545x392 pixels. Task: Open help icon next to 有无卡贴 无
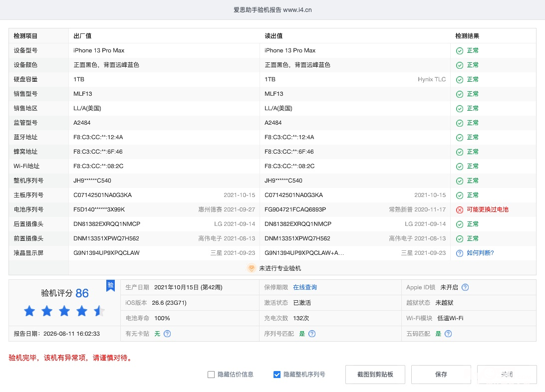167,334
